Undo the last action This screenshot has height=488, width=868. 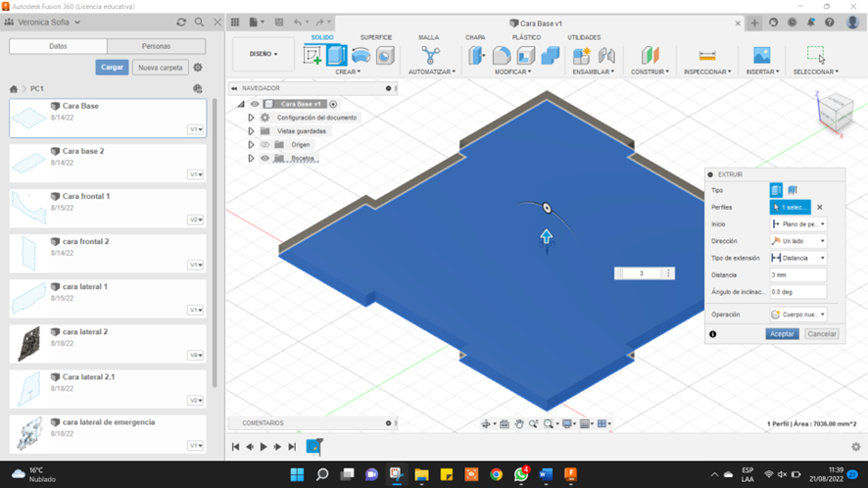click(298, 23)
